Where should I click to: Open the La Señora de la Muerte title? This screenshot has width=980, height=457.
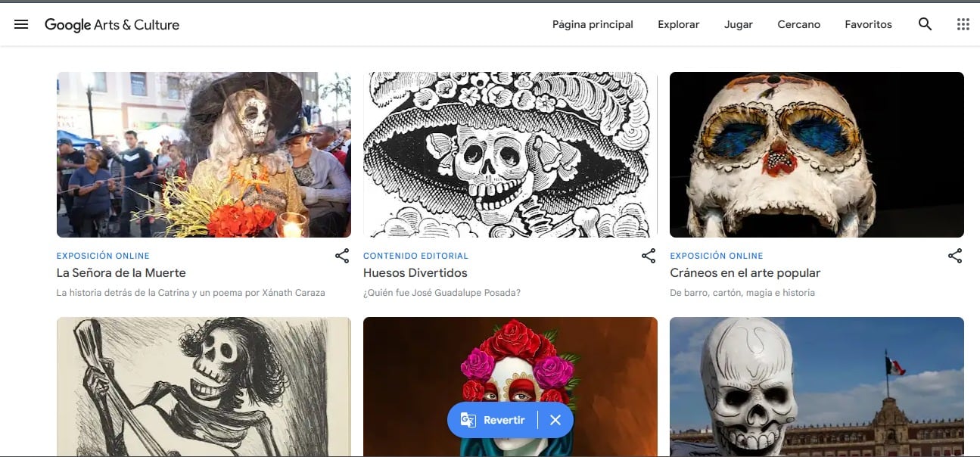(x=121, y=273)
